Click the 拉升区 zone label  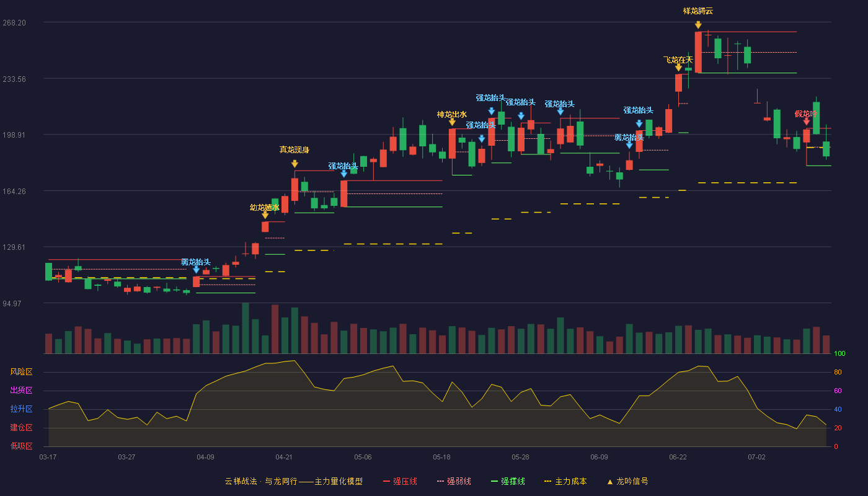22,409
